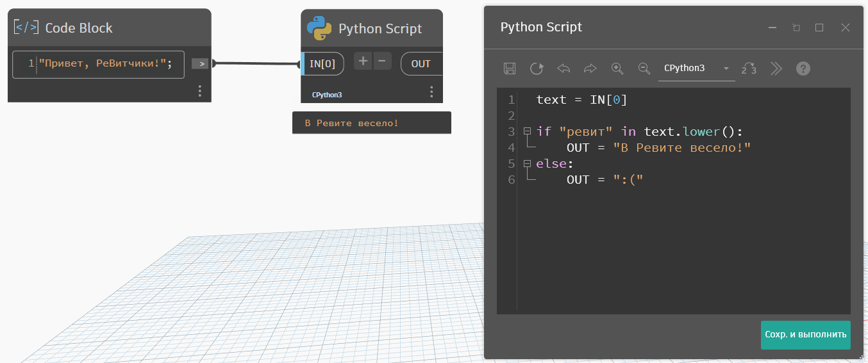The image size is (868, 363).
Task: Click the OUT port of the Python Script node
Action: (421, 64)
